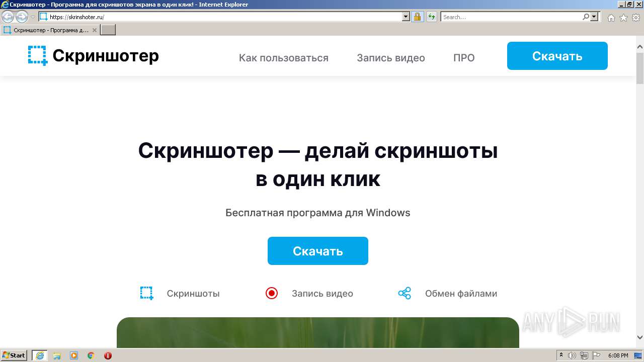Click the scrollbar up arrow
The width and height of the screenshot is (644, 362).
point(640,47)
